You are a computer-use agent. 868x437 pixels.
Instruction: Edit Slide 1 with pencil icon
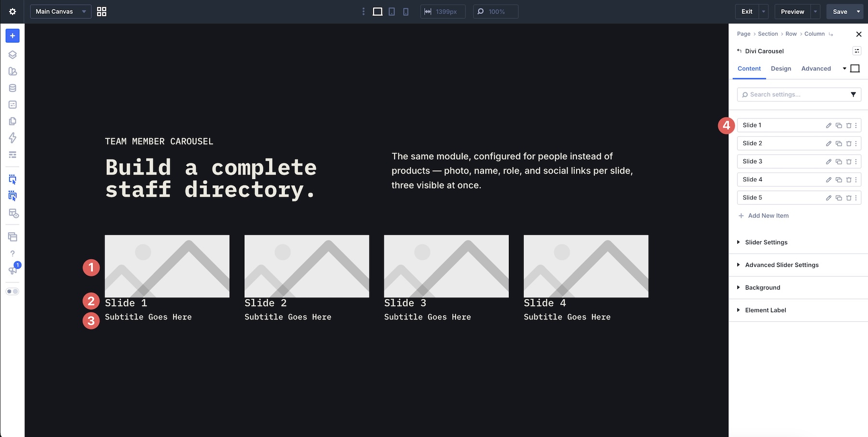pyautogui.click(x=828, y=125)
